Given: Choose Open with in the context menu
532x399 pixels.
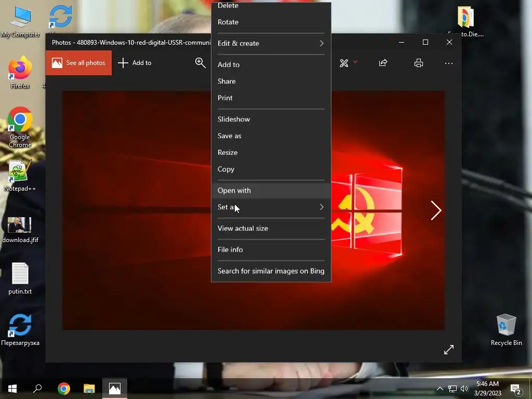Looking at the screenshot, I should 271,190.
